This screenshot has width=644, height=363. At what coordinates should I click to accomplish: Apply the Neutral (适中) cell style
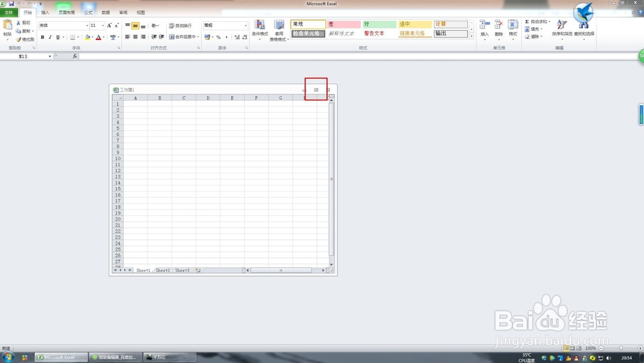pyautogui.click(x=415, y=25)
